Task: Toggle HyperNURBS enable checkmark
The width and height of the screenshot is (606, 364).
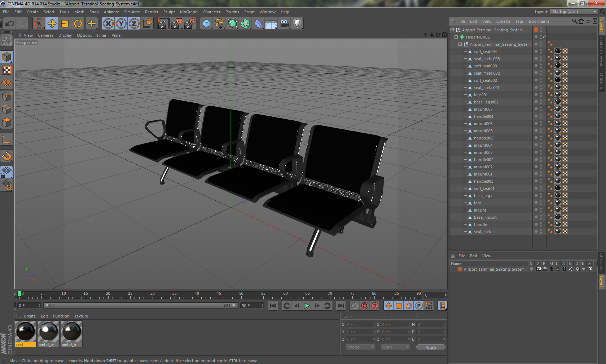Action: coord(544,37)
